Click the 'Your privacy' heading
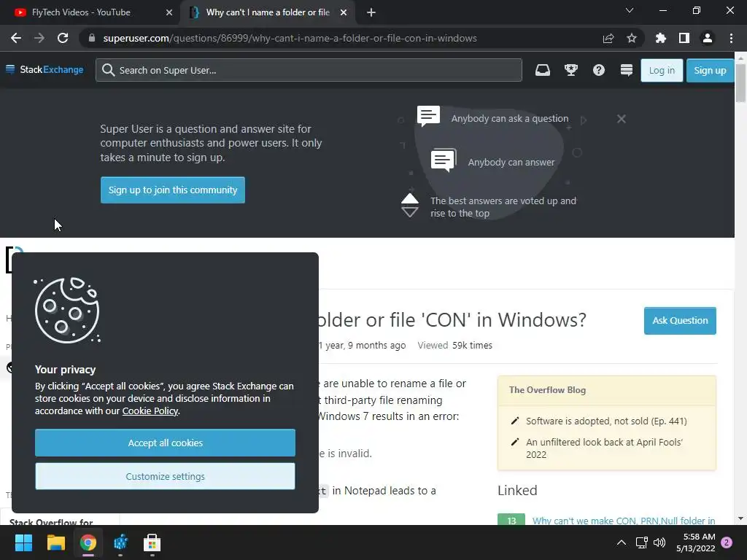The image size is (747, 560). click(x=65, y=370)
